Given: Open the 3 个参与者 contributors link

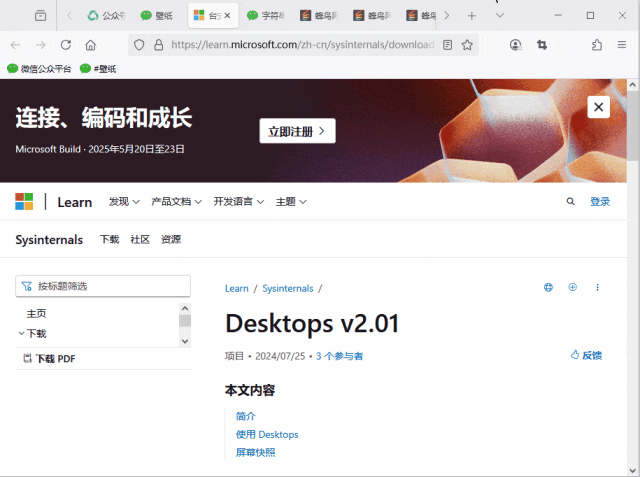Looking at the screenshot, I should point(339,356).
